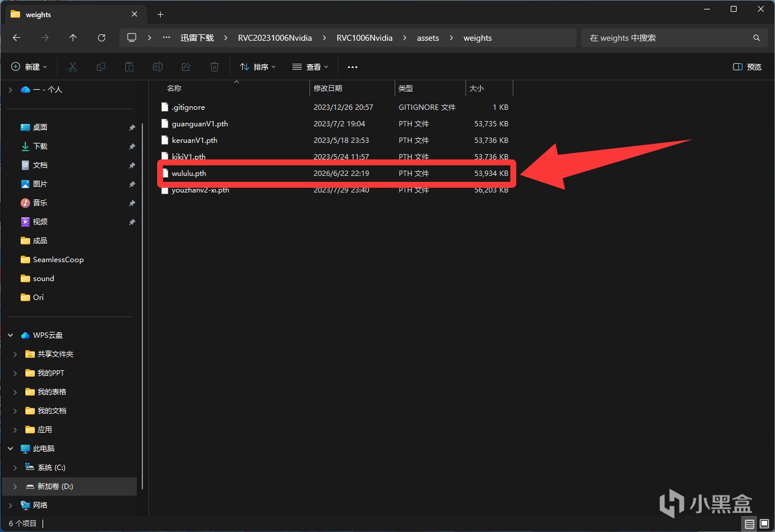This screenshot has height=532, width=775.
Task: Expand the 我的PPT tree node
Action: (15, 373)
